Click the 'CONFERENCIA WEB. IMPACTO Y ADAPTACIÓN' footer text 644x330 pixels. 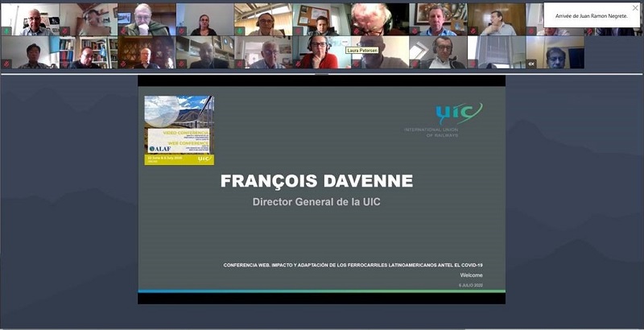point(353,265)
